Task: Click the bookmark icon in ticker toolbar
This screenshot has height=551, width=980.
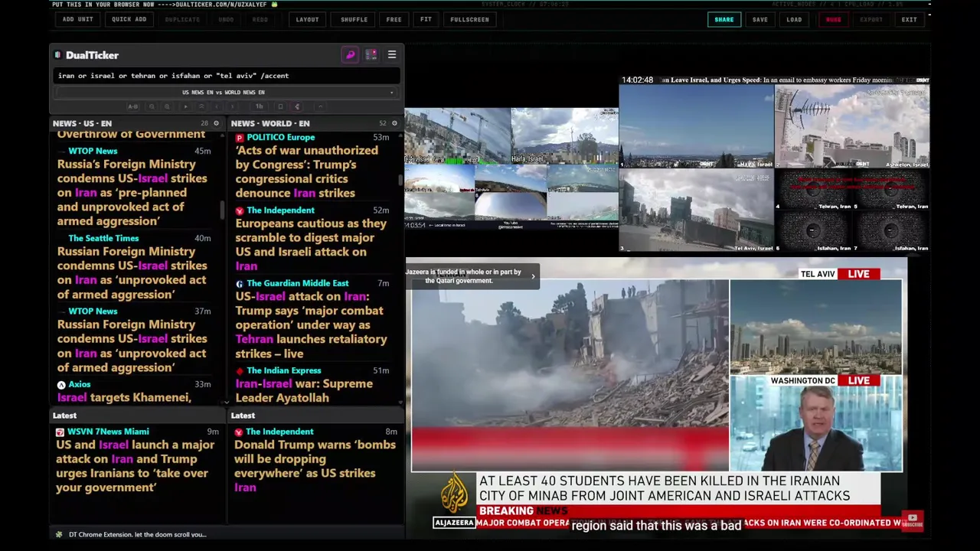Action: coord(280,106)
